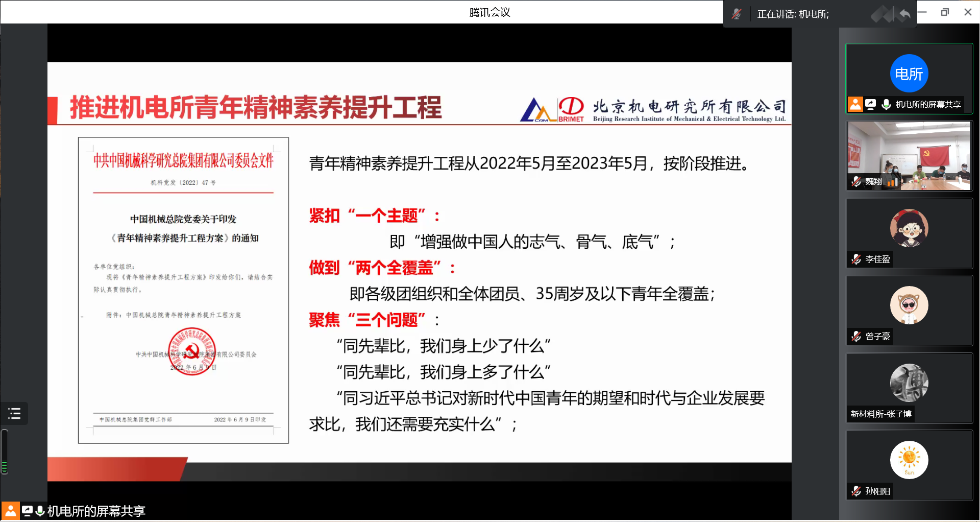Click screen share icon in 机电所 participant tile
Viewport: 980px width, 522px height.
(x=871, y=104)
